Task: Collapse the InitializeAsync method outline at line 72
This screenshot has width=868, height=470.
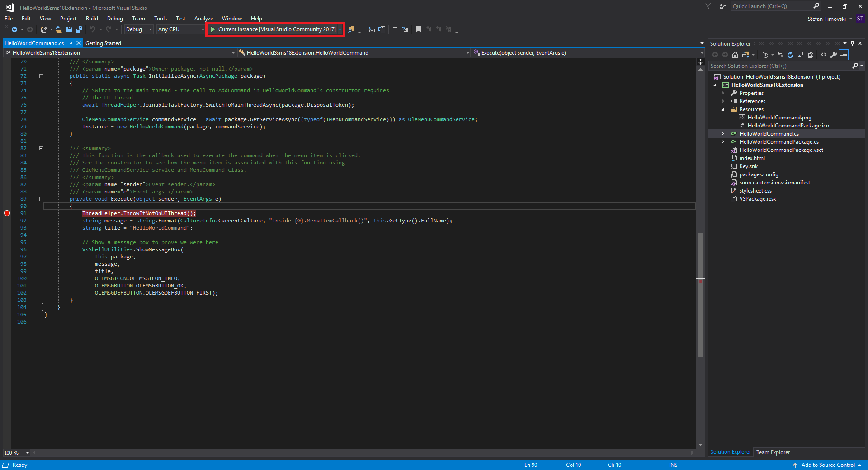Action: pos(41,76)
